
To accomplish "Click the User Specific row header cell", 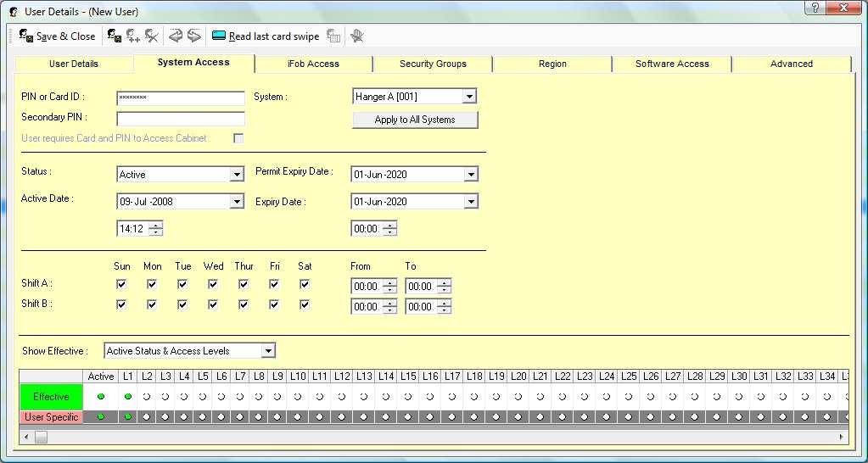I will 51,417.
